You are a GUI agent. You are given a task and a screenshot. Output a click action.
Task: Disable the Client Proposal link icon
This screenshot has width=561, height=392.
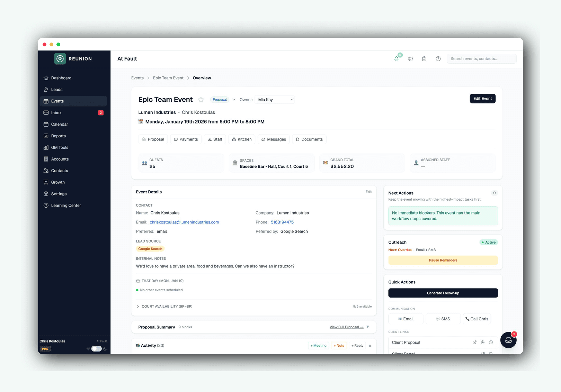pyautogui.click(x=491, y=343)
